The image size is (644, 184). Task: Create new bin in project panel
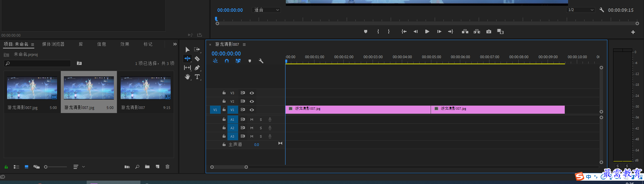click(x=147, y=167)
